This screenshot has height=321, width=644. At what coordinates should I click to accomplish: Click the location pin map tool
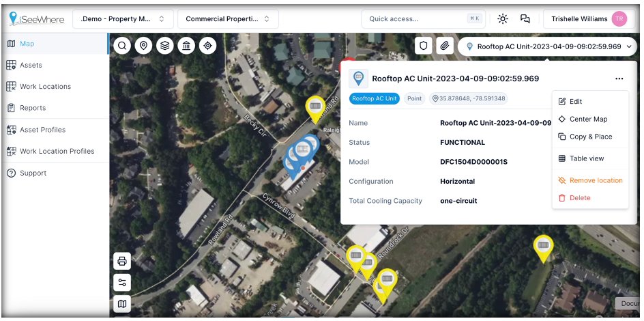click(x=143, y=46)
